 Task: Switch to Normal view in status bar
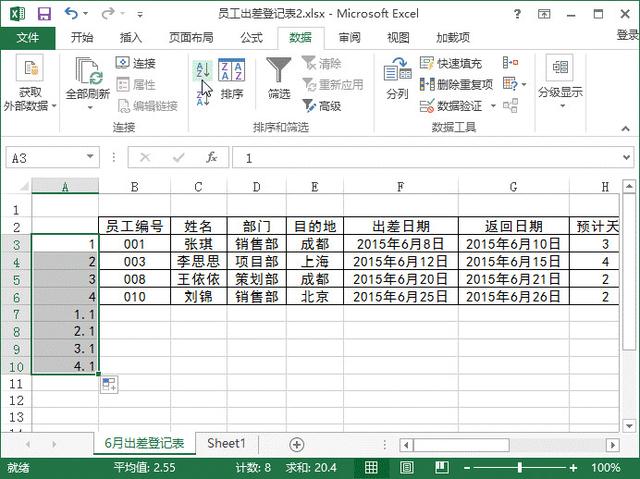371,468
